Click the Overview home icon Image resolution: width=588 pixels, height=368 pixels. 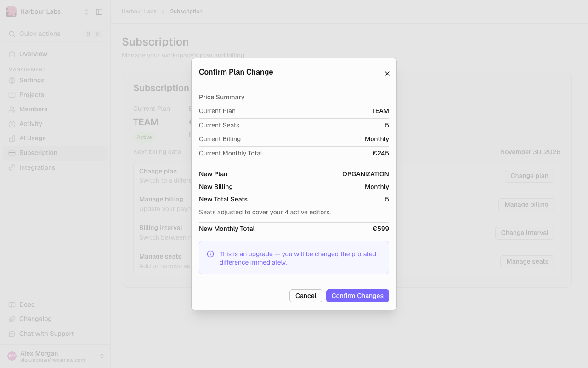click(12, 54)
